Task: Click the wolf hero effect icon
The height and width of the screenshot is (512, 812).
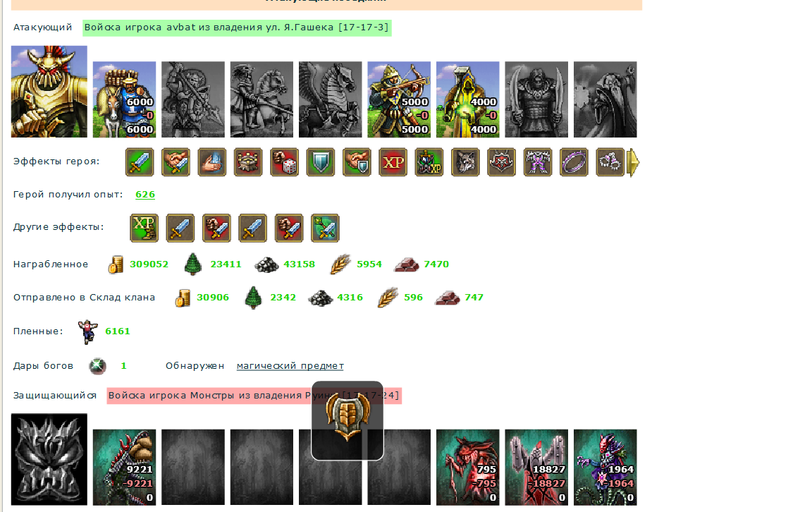Action: 465,162
